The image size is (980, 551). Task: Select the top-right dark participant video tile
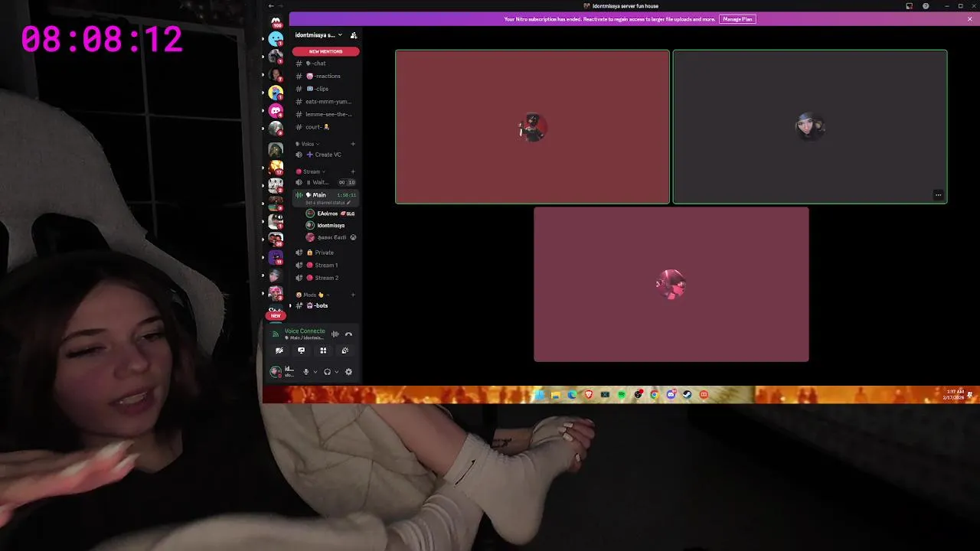(x=810, y=127)
